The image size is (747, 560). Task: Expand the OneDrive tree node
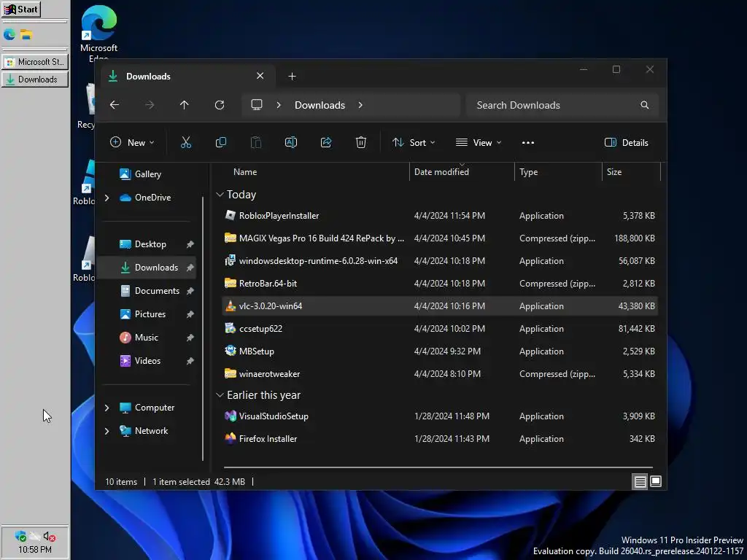click(107, 197)
